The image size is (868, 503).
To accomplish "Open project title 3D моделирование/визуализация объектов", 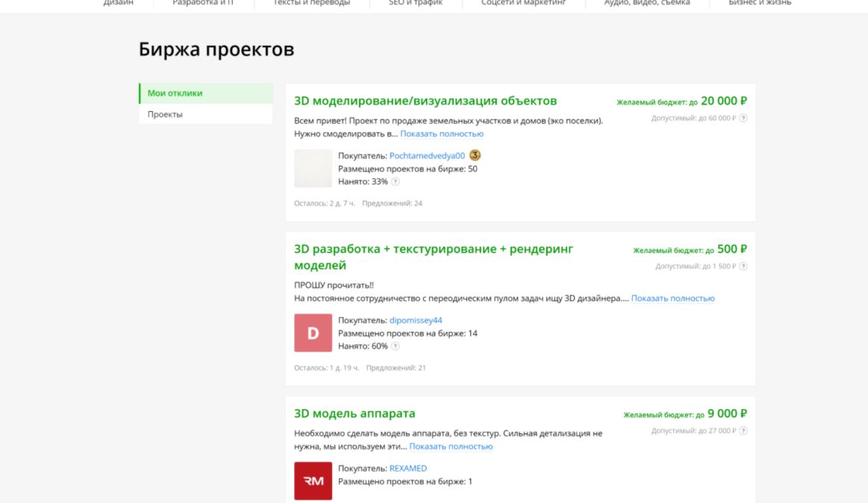I will coord(425,101).
